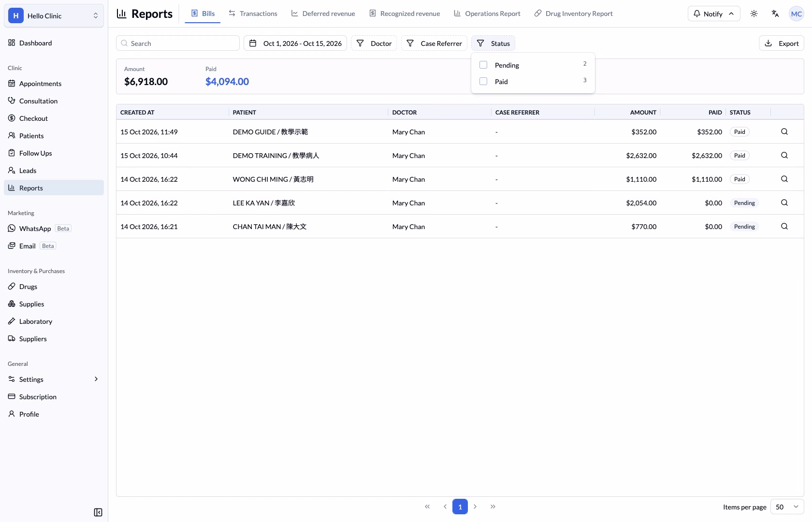812x522 pixels.
Task: Go to next page arrow
Action: (475, 507)
